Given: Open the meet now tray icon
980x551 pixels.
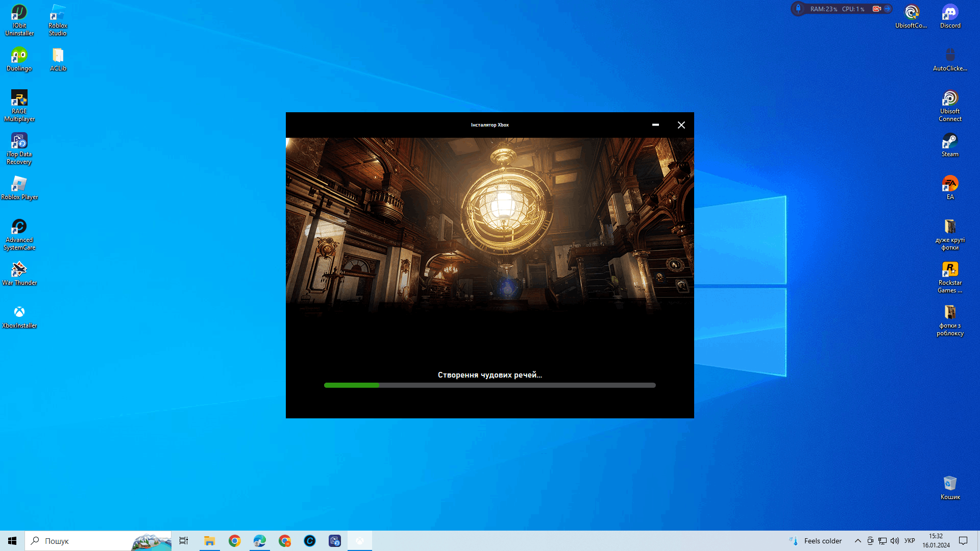Looking at the screenshot, I should click(x=870, y=541).
